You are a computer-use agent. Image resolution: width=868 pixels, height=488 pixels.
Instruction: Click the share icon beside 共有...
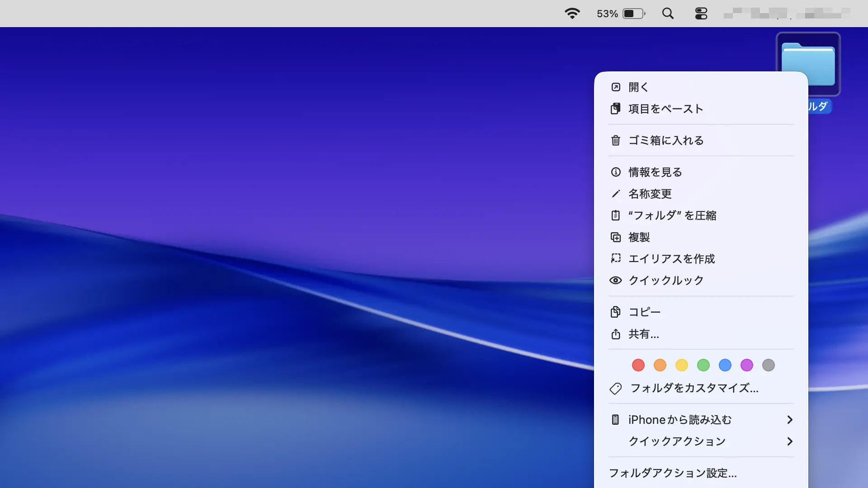(615, 334)
